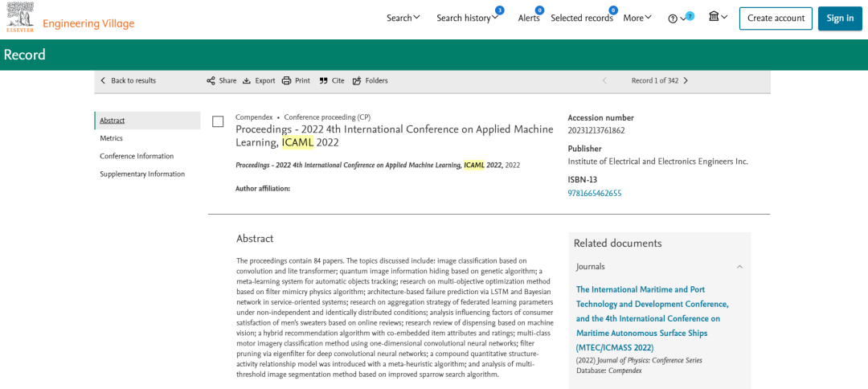Expand the Search history menu
The image size is (868, 389).
467,18
